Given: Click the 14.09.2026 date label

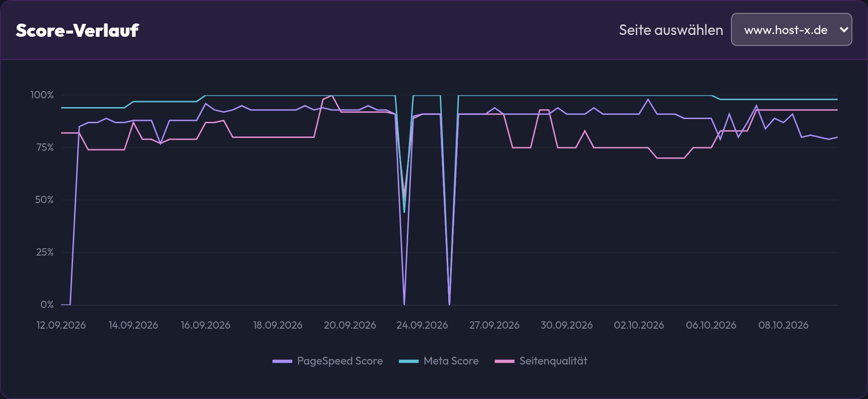Looking at the screenshot, I should pos(133,325).
